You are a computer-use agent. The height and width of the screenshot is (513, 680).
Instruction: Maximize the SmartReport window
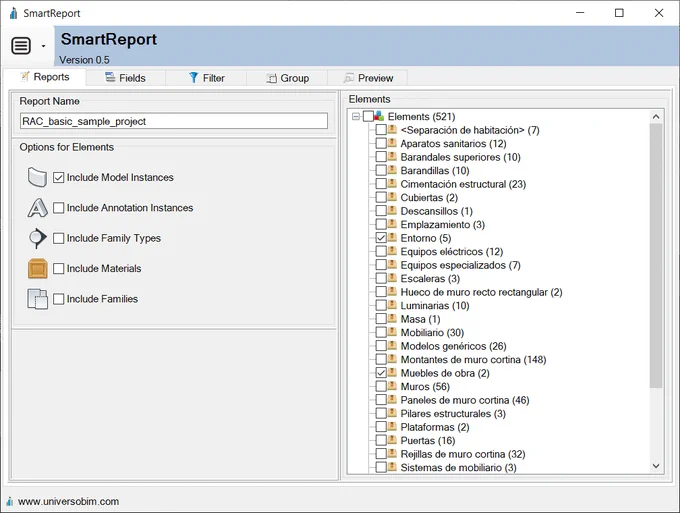(619, 13)
